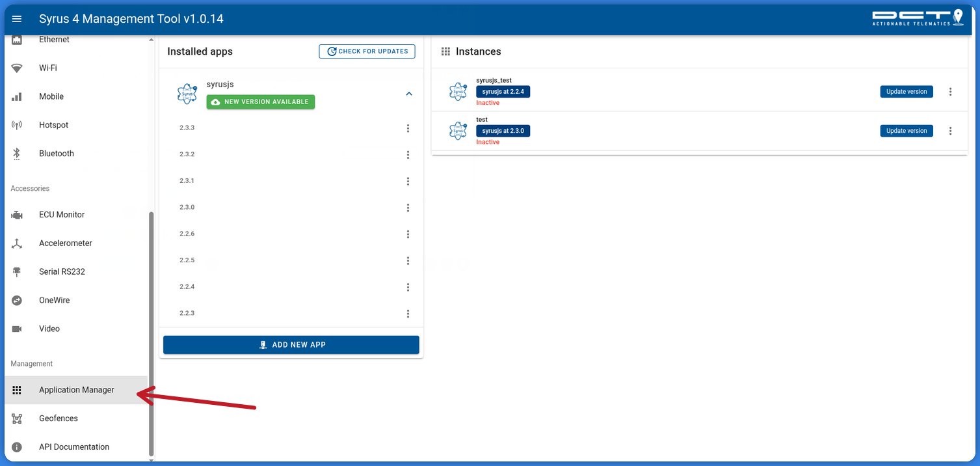The height and width of the screenshot is (466, 980).
Task: Open options menu for version 2.2.4
Action: pyautogui.click(x=408, y=287)
